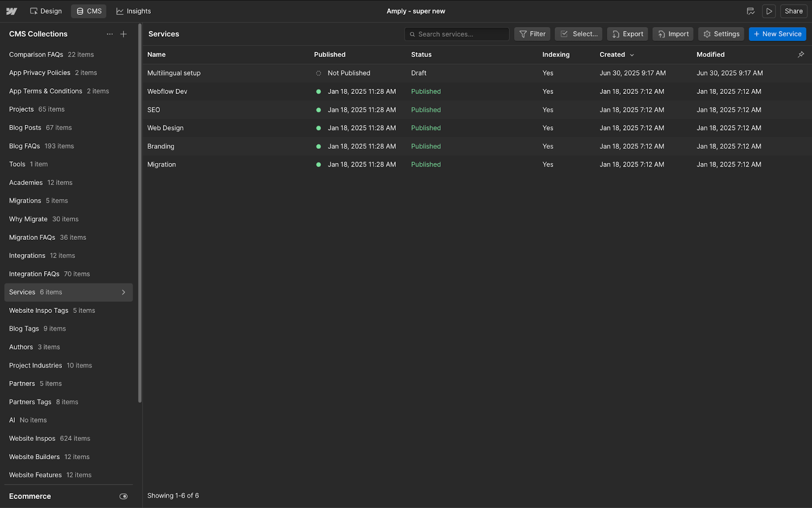Screen dimensions: 812x508
Task: Click Published status in SEO row
Action: (426, 110)
